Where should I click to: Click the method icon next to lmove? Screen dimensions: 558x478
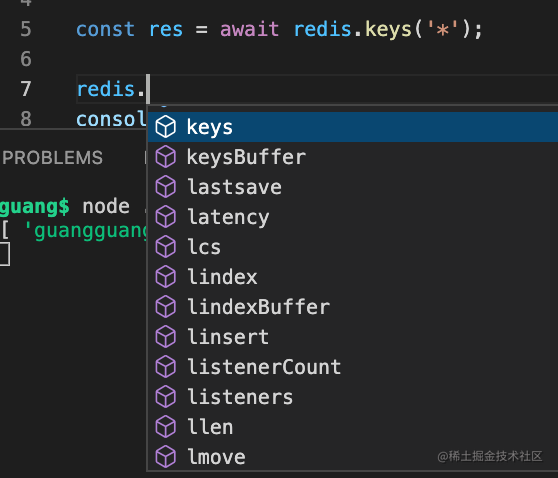click(x=165, y=457)
